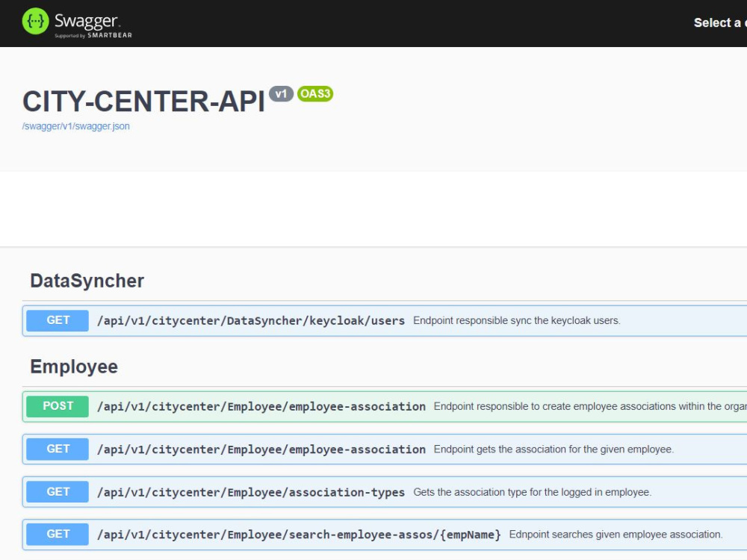Image resolution: width=747 pixels, height=560 pixels.
Task: Click 'Select a' definition label in header
Action: (720, 23)
